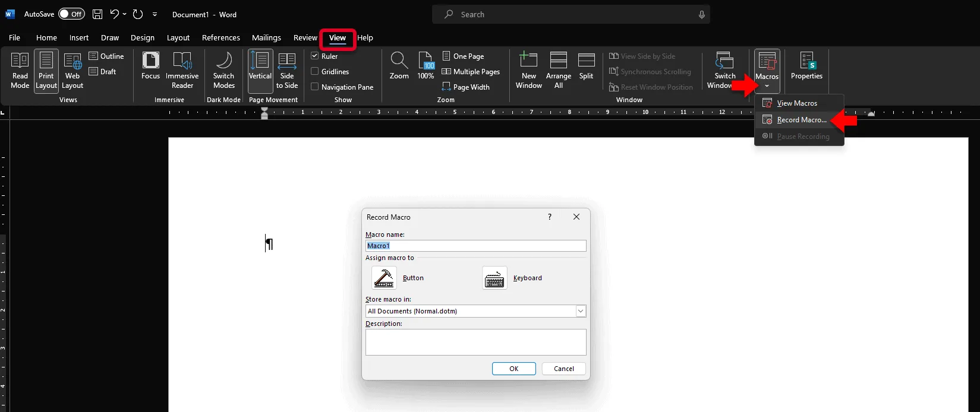Open the File tab
Screen dimensions: 980x412
click(15, 37)
